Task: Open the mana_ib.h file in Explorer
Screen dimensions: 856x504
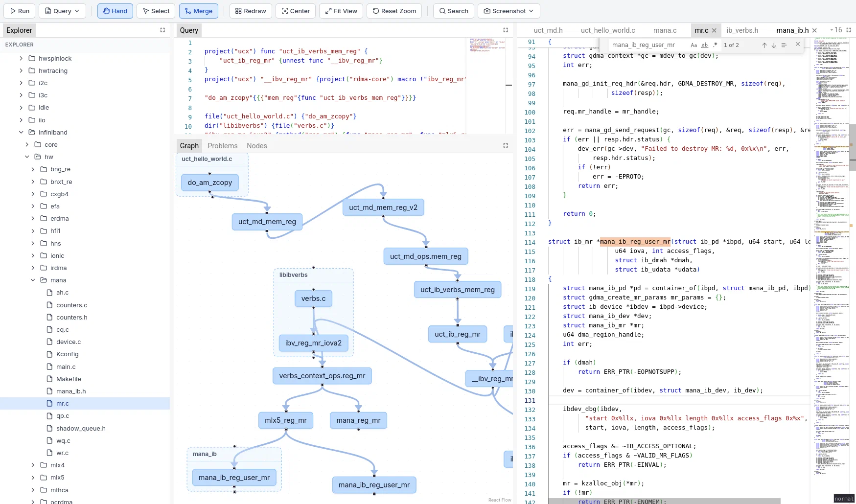Action: coord(85,391)
